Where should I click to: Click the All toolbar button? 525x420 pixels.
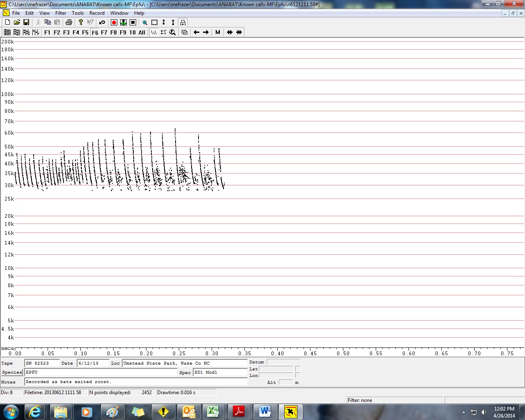tap(142, 32)
